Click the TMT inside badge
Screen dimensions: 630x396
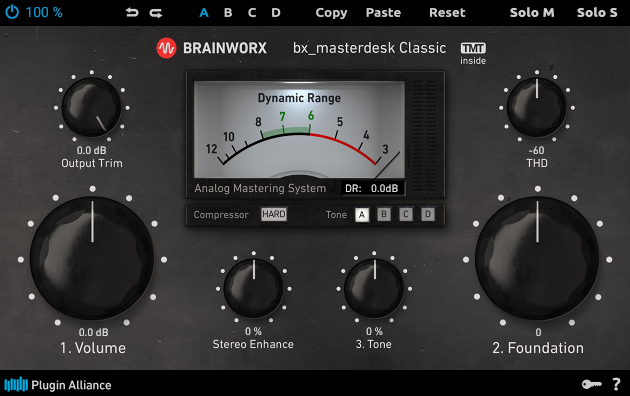coord(473,54)
